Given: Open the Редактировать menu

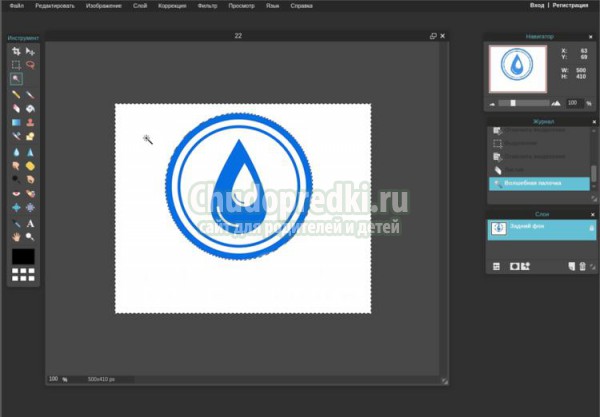Looking at the screenshot, I should [55, 6].
